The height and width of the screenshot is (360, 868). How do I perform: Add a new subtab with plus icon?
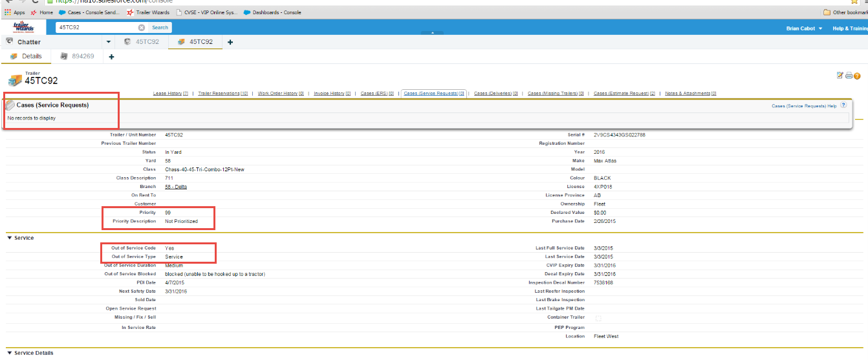point(111,57)
